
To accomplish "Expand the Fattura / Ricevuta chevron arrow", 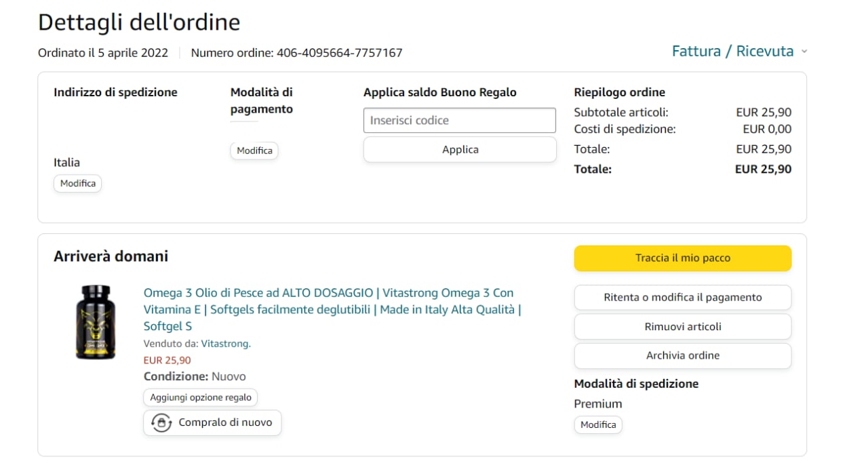I will 804,52.
